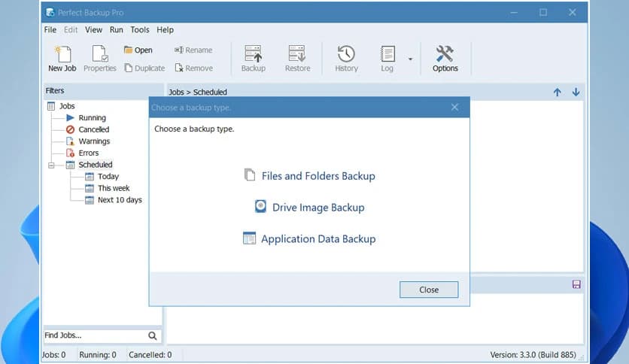Click the New Job toolbar icon

[62, 59]
